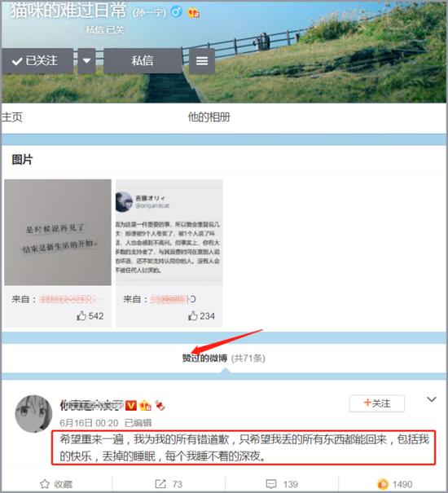Screen dimensions: 448x493
Task: Toggle the 已关注 following button
Action: coord(37,60)
